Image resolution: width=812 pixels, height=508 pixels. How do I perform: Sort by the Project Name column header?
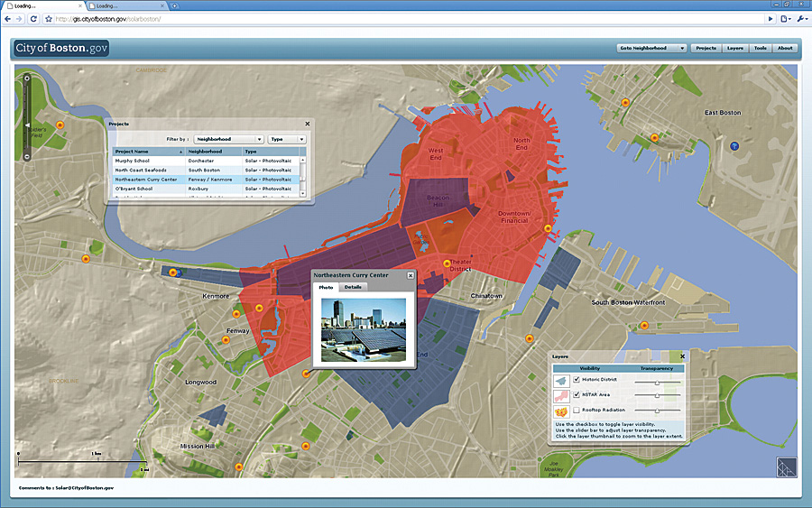coord(149,152)
